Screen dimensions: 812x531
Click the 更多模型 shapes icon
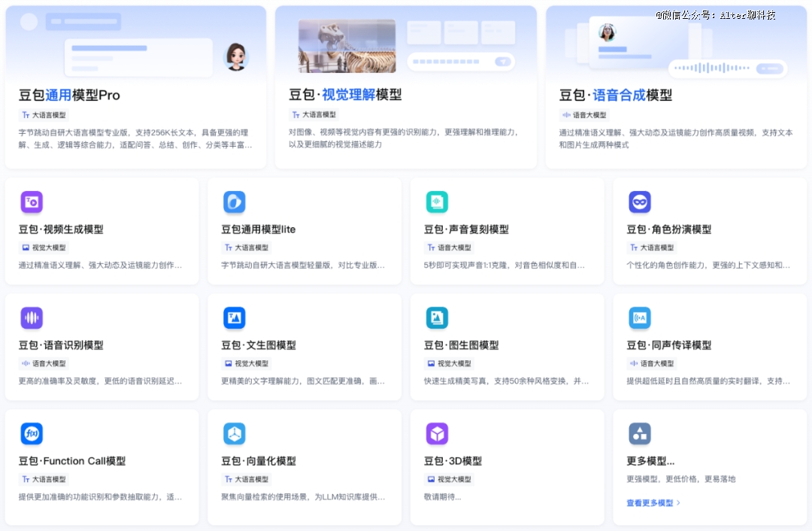[x=640, y=434]
